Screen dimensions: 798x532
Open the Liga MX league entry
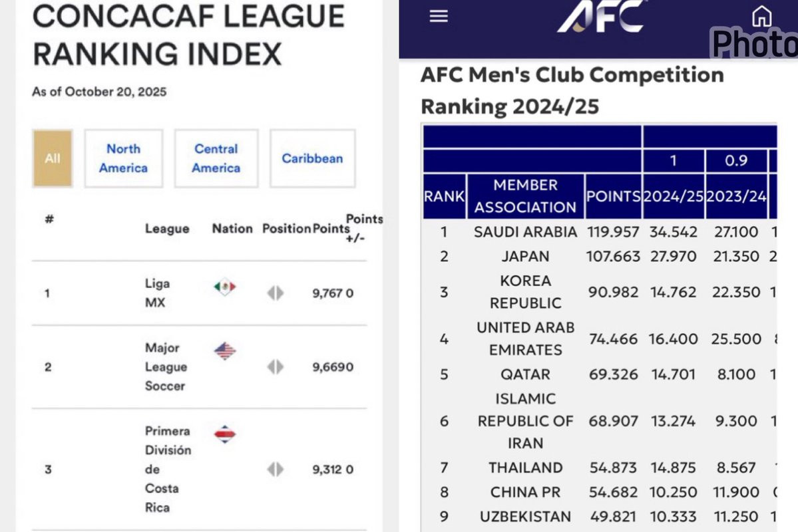click(157, 293)
